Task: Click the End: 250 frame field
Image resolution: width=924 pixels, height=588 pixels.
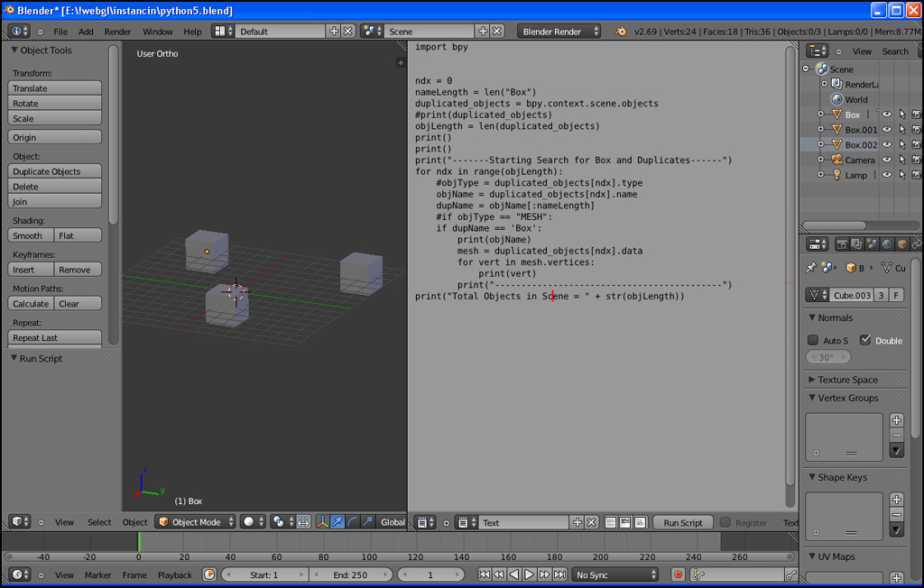Action: coord(350,574)
